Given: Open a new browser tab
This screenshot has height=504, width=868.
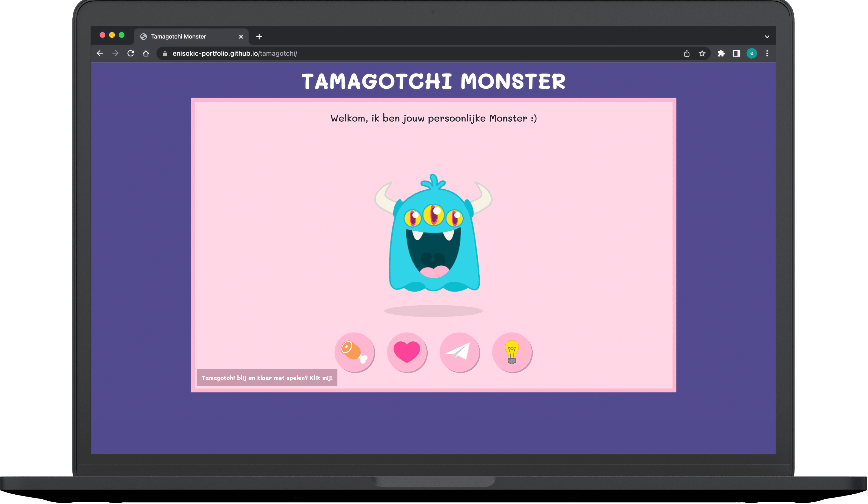Looking at the screenshot, I should click(x=259, y=36).
